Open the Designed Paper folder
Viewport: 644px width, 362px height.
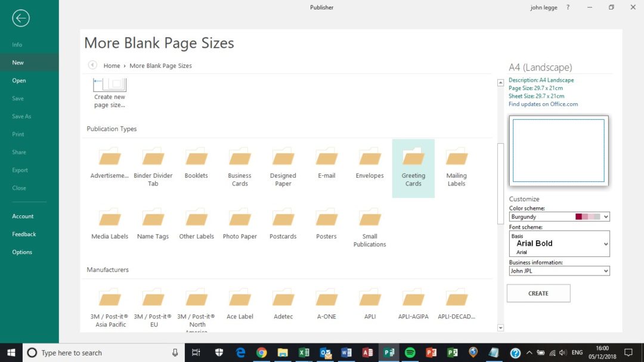[283, 167]
